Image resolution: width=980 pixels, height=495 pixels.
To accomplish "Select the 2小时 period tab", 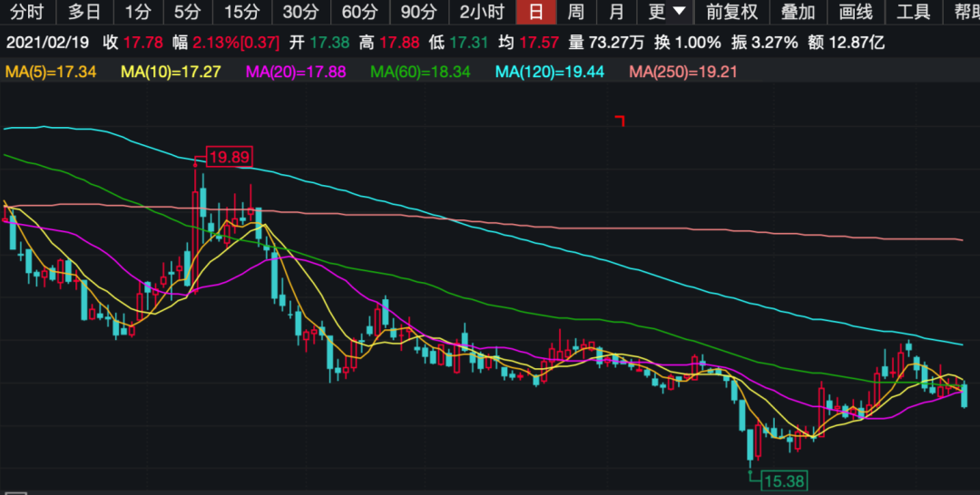I will (482, 12).
